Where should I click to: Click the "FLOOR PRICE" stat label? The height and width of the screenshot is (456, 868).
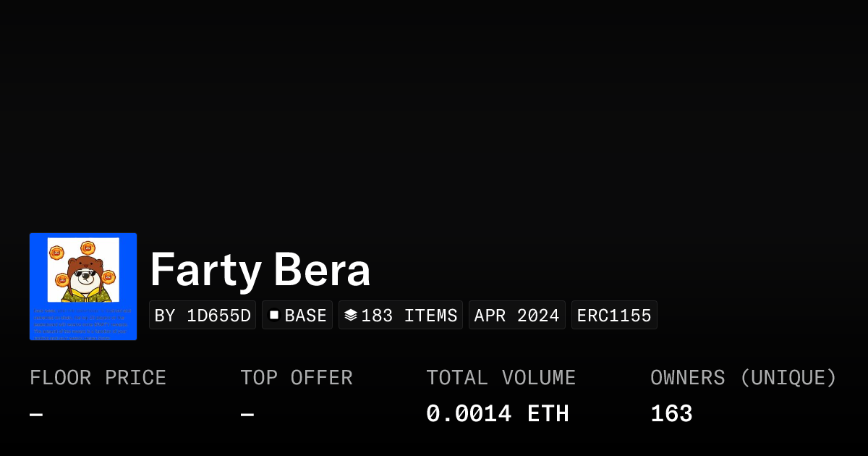tap(98, 378)
